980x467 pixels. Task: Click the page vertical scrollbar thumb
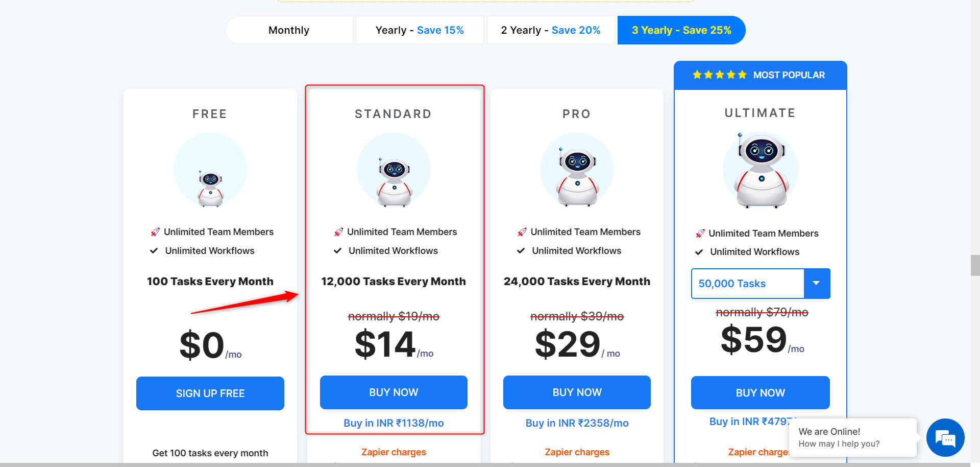coord(975,265)
